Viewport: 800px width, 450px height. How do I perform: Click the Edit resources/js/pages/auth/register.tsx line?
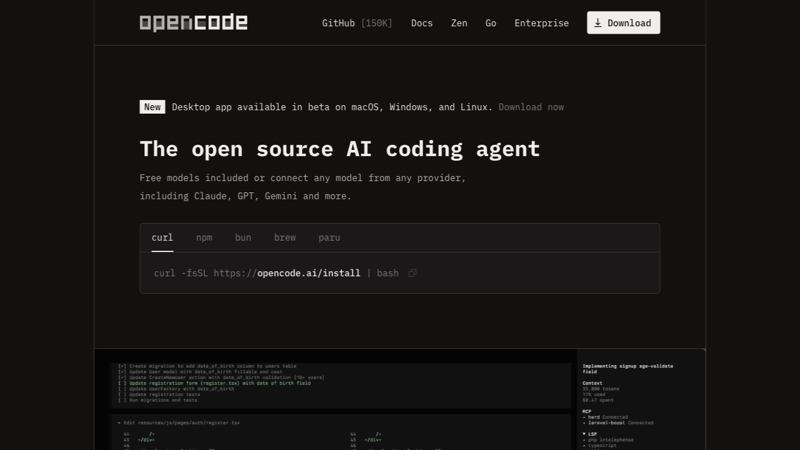tap(179, 423)
